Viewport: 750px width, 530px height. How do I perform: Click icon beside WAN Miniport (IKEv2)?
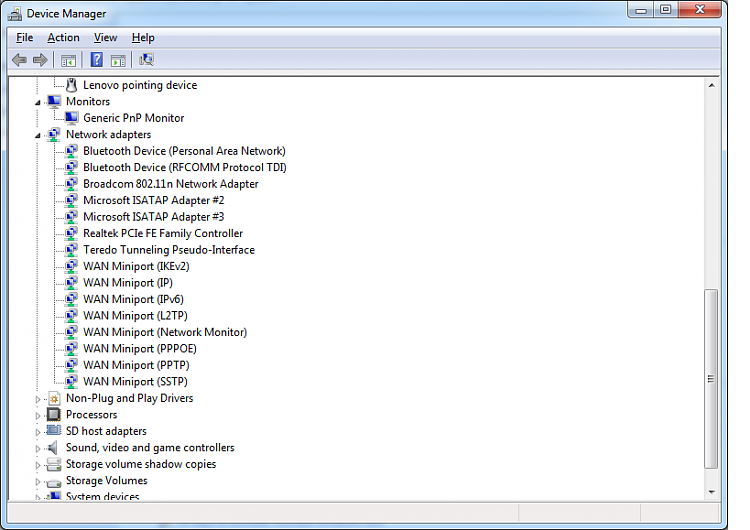tap(71, 266)
